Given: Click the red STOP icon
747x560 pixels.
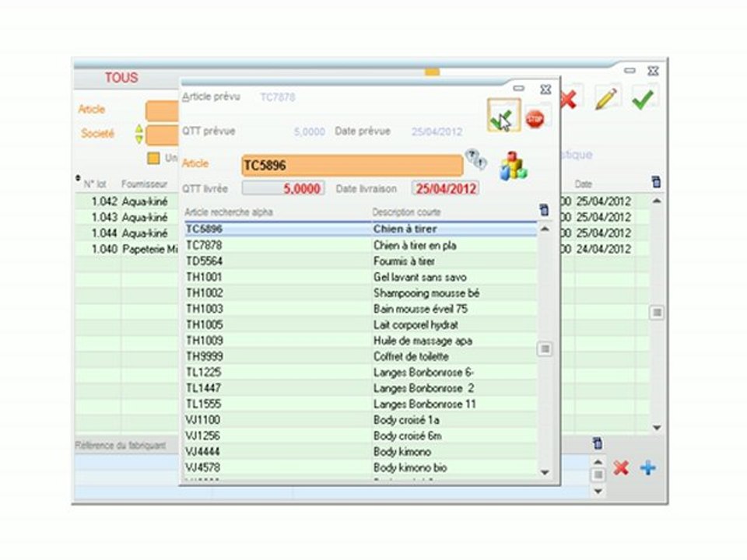Looking at the screenshot, I should [x=535, y=117].
